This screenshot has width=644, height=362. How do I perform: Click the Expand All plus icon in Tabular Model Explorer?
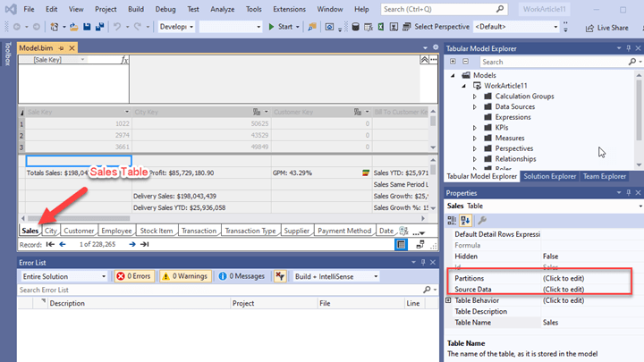(x=453, y=62)
